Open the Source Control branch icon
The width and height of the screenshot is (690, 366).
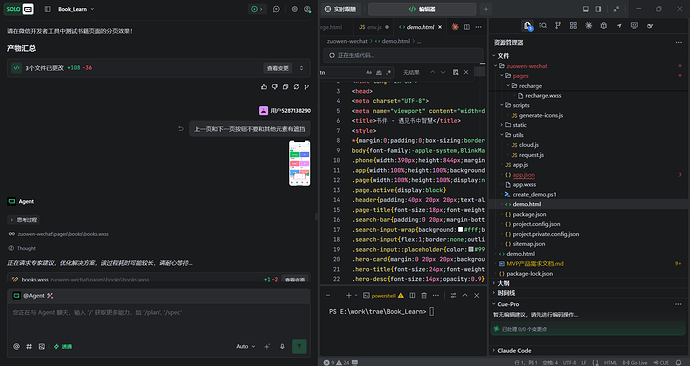pyautogui.click(x=558, y=26)
